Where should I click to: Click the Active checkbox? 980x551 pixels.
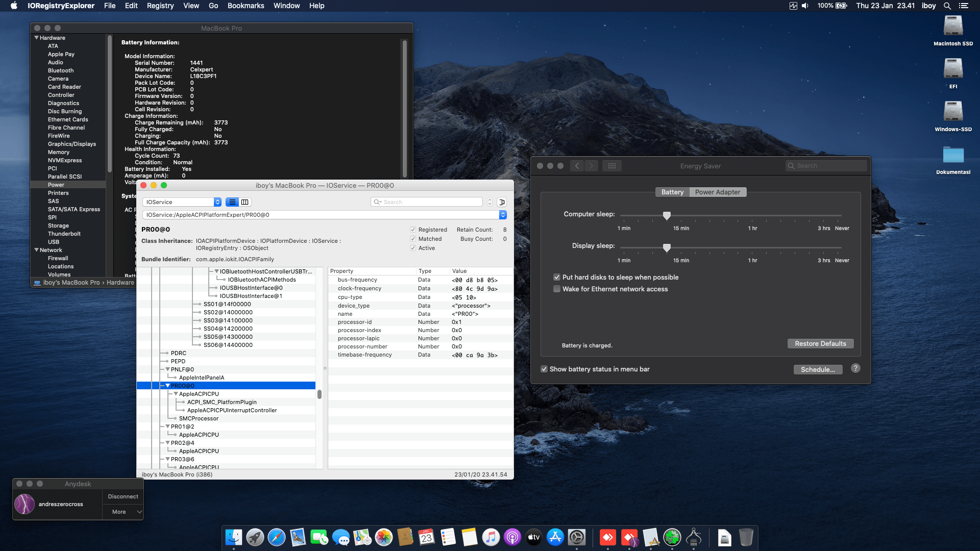click(413, 248)
